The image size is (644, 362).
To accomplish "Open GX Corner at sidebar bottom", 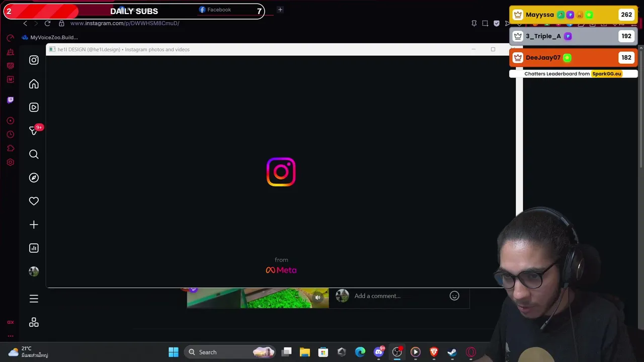I will point(10,322).
